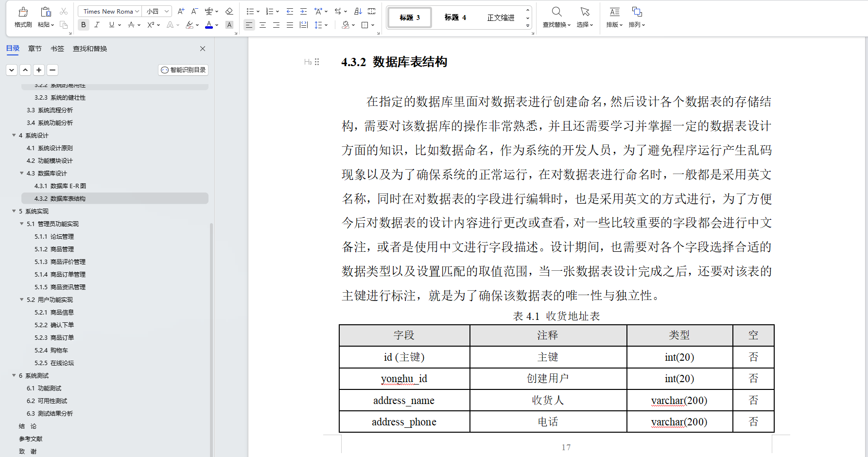
Task: Open font color dropdown arrow
Action: click(x=217, y=25)
